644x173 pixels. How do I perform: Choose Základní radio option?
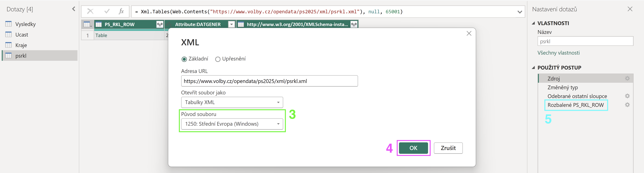pos(184,59)
